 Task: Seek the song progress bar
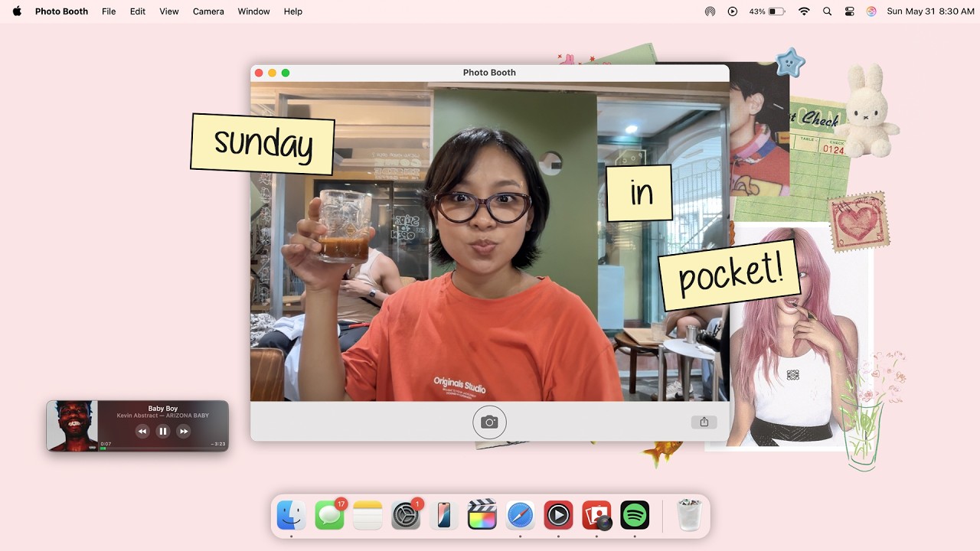pos(162,448)
